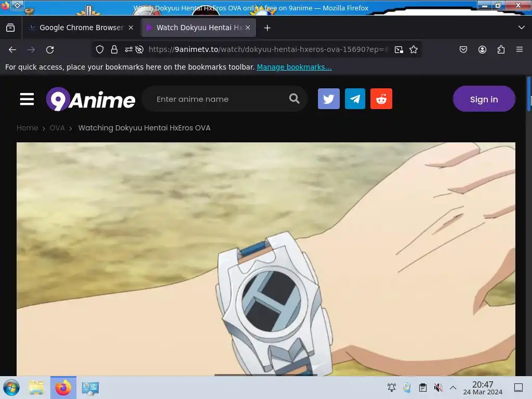Toggle picture-in-picture icon in address bar

pyautogui.click(x=399, y=49)
